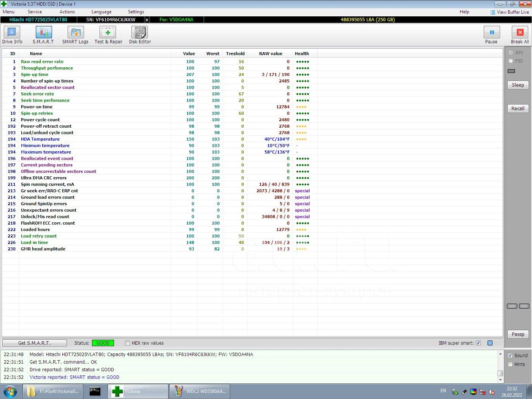This screenshot has height=399, width=532.
Task: Click the x next to serial number
Action: (147, 20)
